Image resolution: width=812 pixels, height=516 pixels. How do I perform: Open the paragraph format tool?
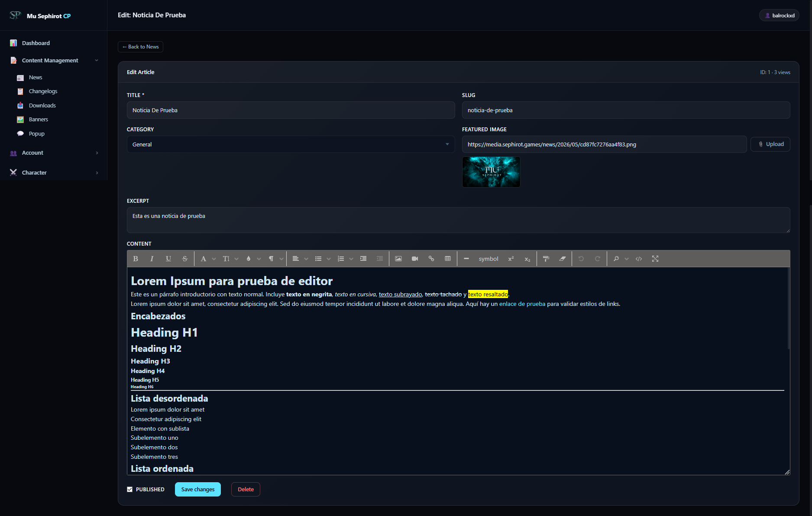[271, 259]
